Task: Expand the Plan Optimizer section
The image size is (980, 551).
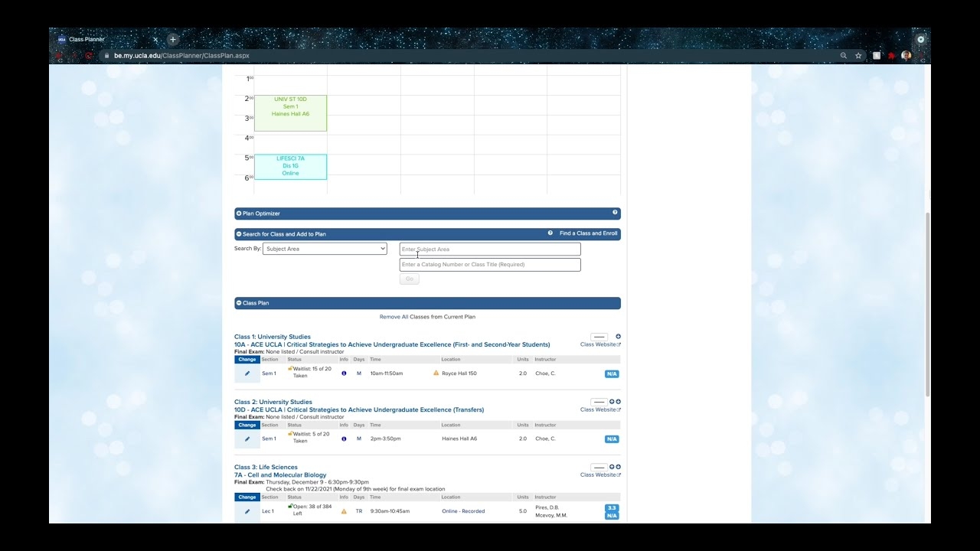Action: [240, 213]
